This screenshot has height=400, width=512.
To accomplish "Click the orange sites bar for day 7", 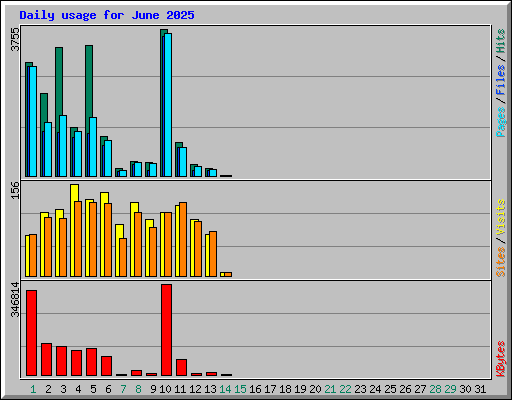I will 123,257.
